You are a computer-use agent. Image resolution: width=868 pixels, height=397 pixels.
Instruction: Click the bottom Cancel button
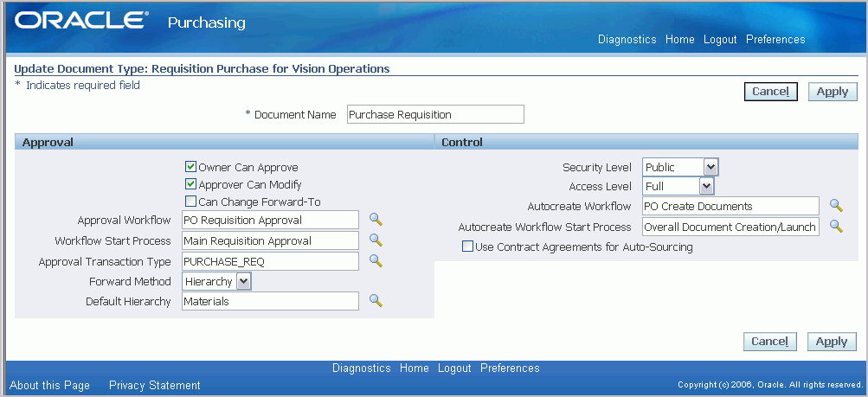pos(769,342)
